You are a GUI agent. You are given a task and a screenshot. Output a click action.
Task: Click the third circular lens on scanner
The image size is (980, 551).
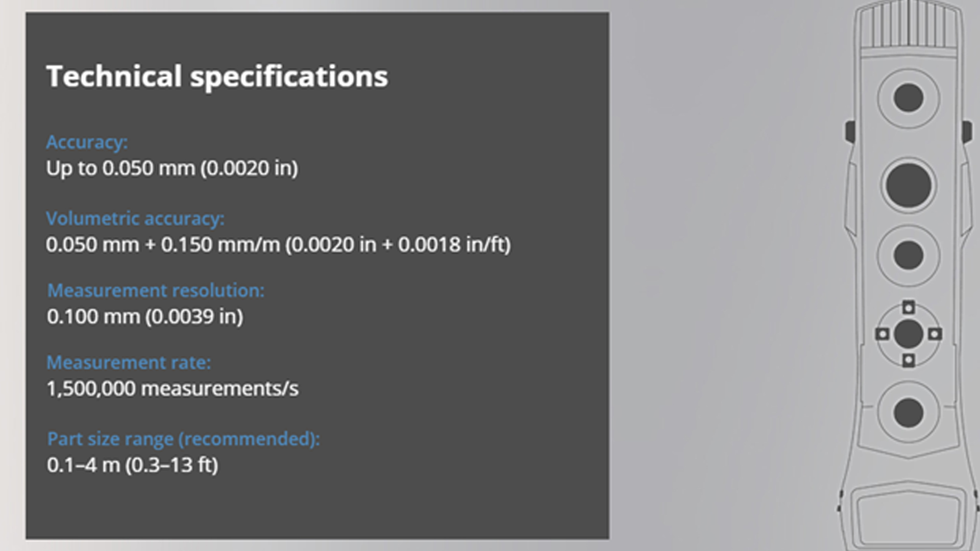click(x=909, y=255)
